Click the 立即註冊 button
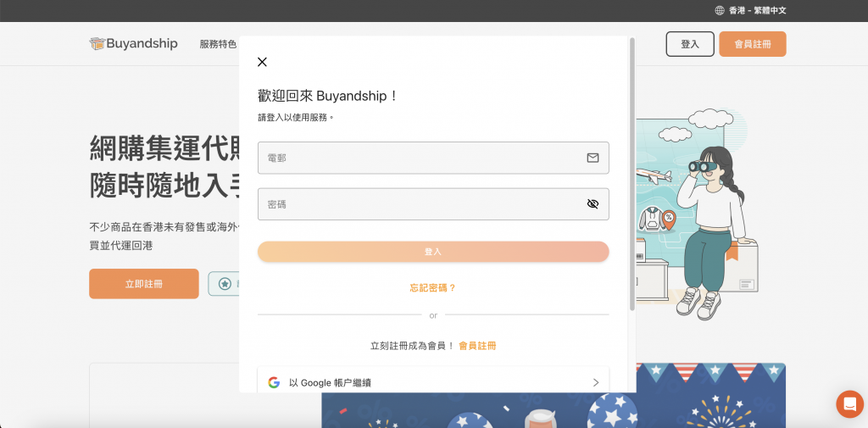 point(143,284)
